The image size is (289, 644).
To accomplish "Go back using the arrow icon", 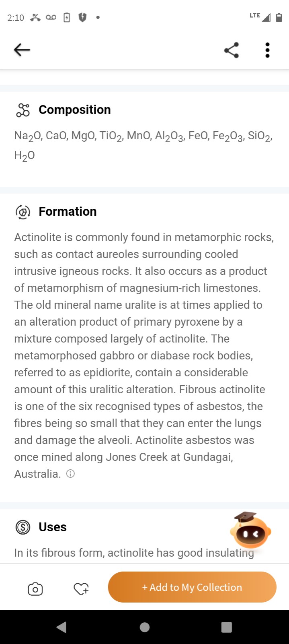I will pyautogui.click(x=22, y=50).
